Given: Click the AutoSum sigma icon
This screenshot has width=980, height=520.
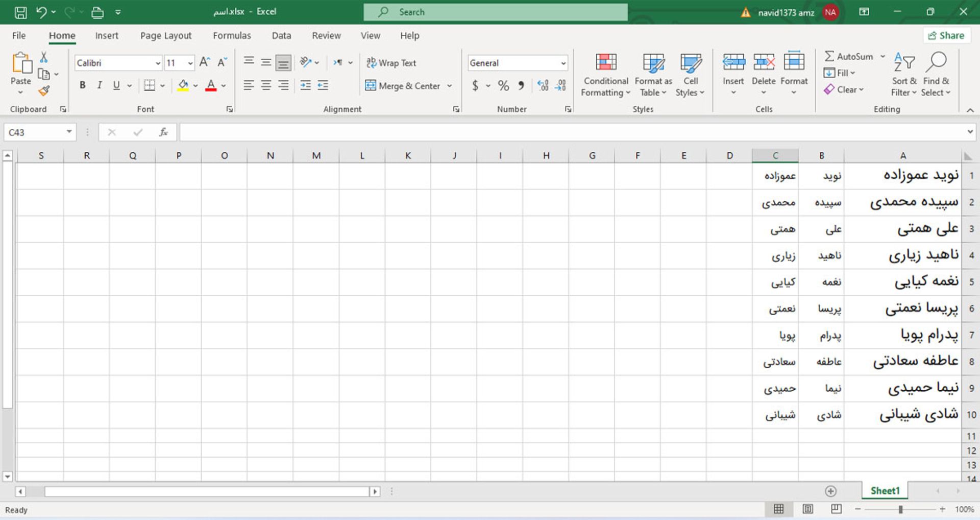Looking at the screenshot, I should pyautogui.click(x=829, y=56).
